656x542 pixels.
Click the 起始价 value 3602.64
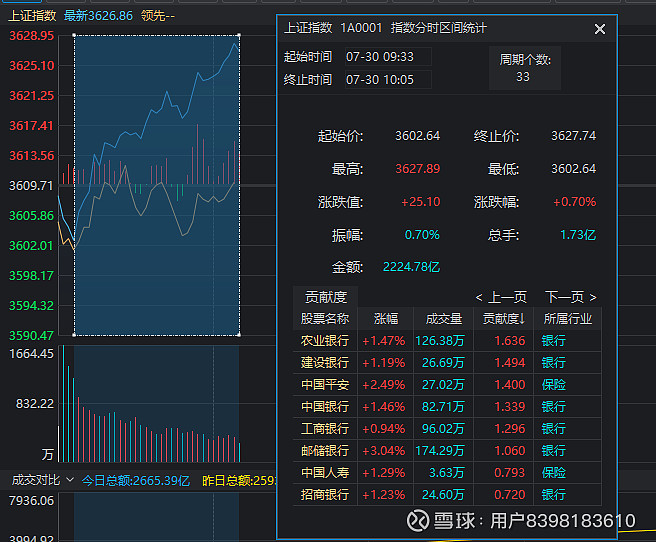(x=418, y=136)
